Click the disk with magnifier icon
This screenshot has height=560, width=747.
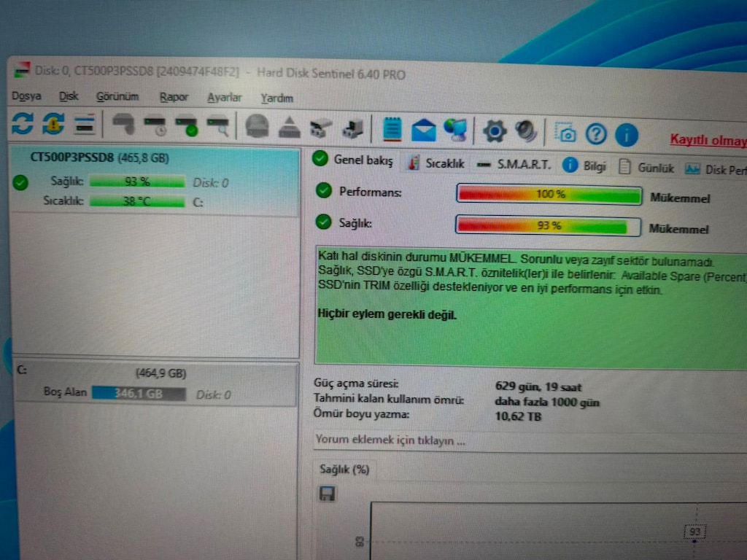[x=218, y=127]
